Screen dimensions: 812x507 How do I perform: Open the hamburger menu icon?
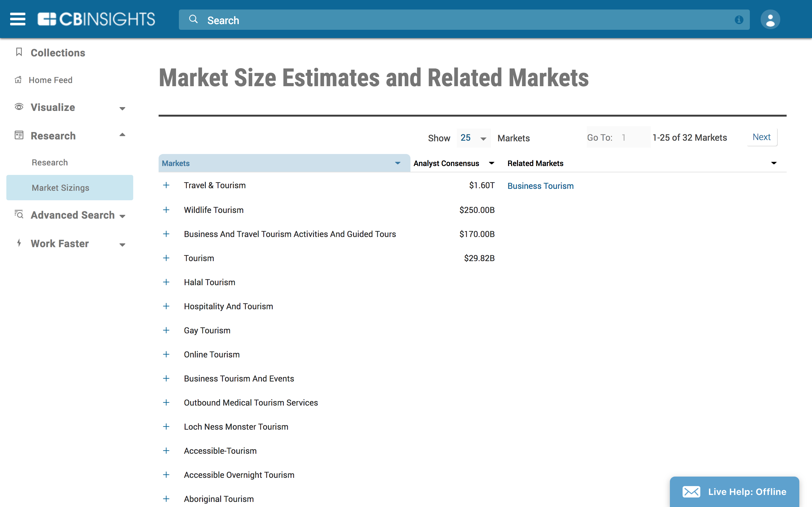[x=18, y=19]
